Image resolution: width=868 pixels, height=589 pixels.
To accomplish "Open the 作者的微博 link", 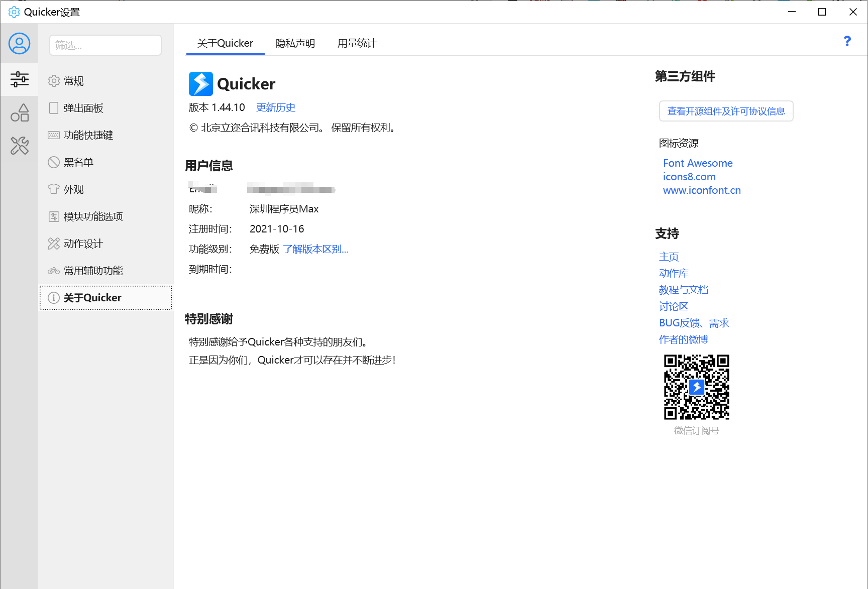I will 684,339.
